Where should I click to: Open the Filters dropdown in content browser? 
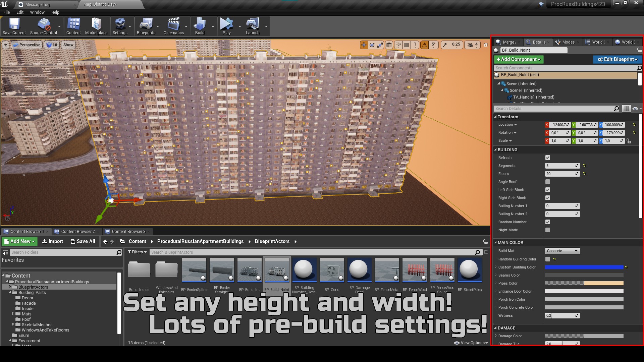[x=137, y=252]
